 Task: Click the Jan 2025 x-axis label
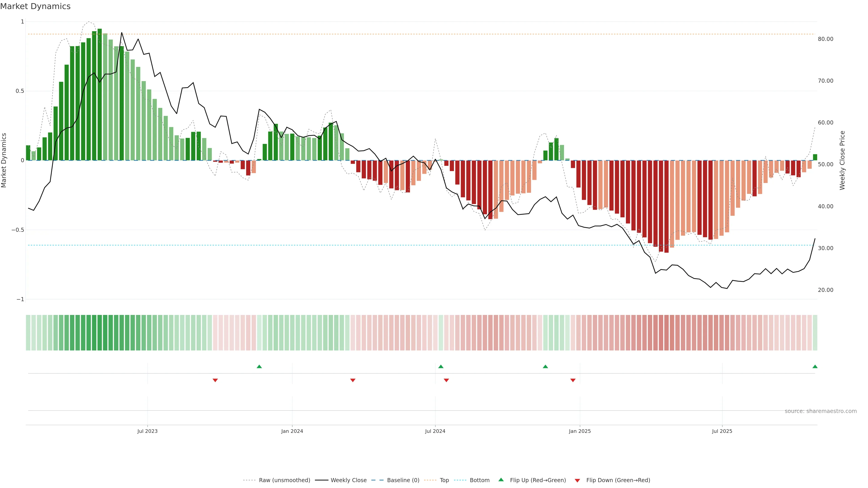click(580, 431)
